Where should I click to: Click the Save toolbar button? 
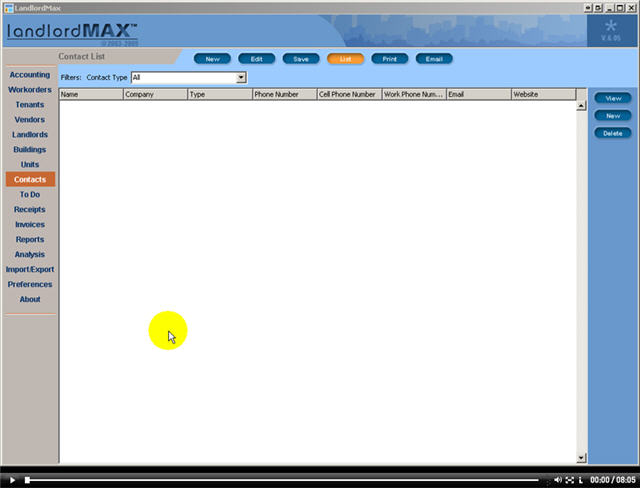tap(301, 59)
